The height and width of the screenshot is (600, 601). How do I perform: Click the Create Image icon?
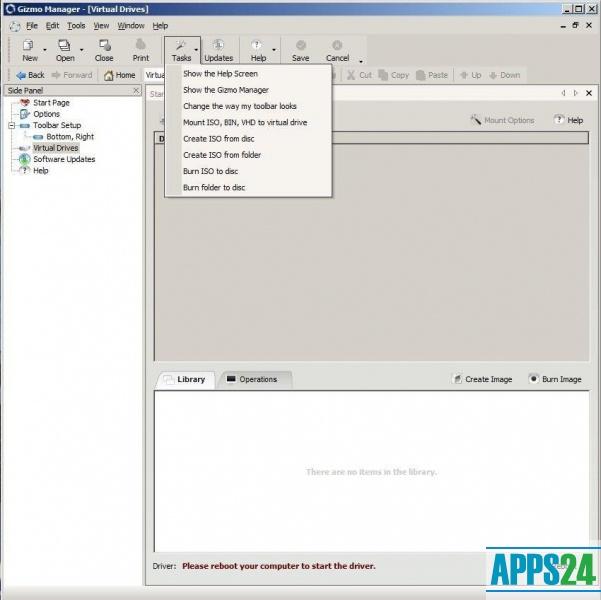coord(457,379)
